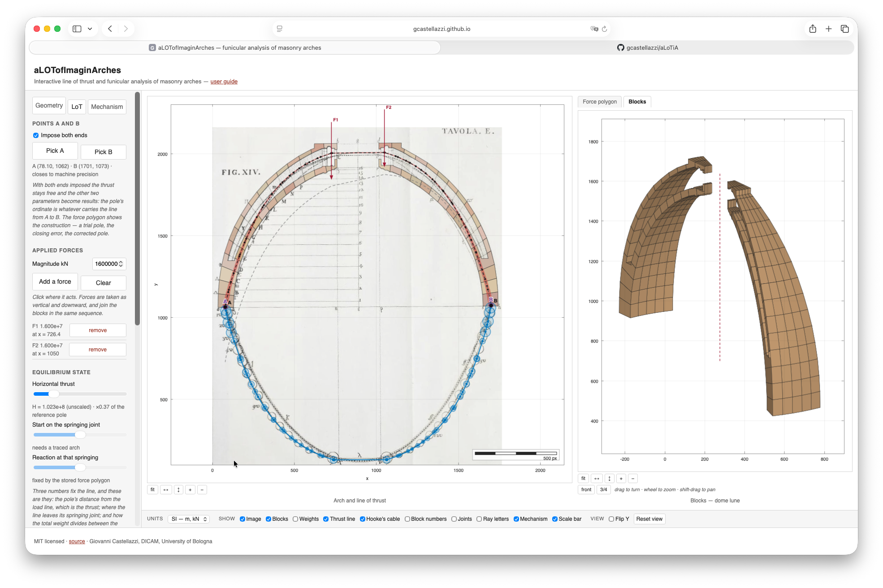Switch to the gcastellazzi/aLoTiA browser tab
The height and width of the screenshot is (588, 883).
tap(647, 48)
